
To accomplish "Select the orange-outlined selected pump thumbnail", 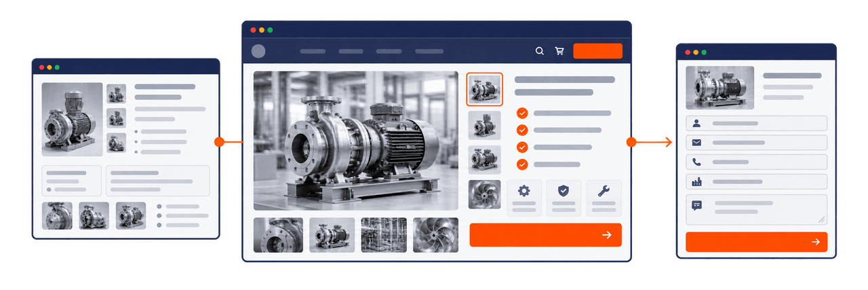I will pyautogui.click(x=484, y=89).
